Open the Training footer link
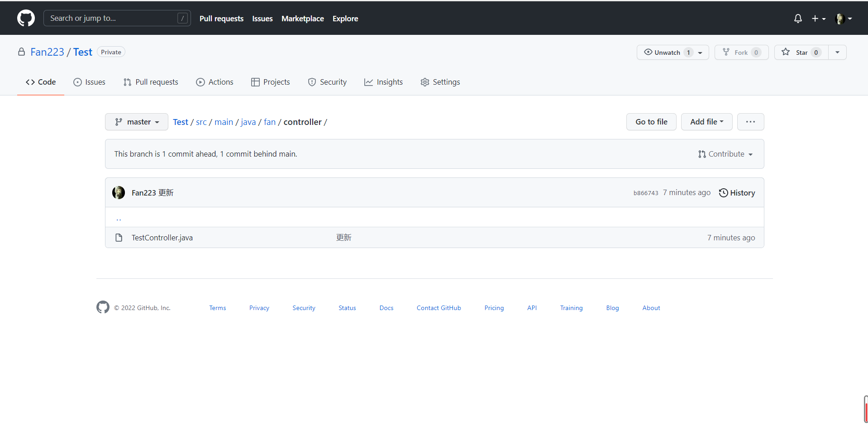Image resolution: width=868 pixels, height=430 pixels. pos(572,308)
